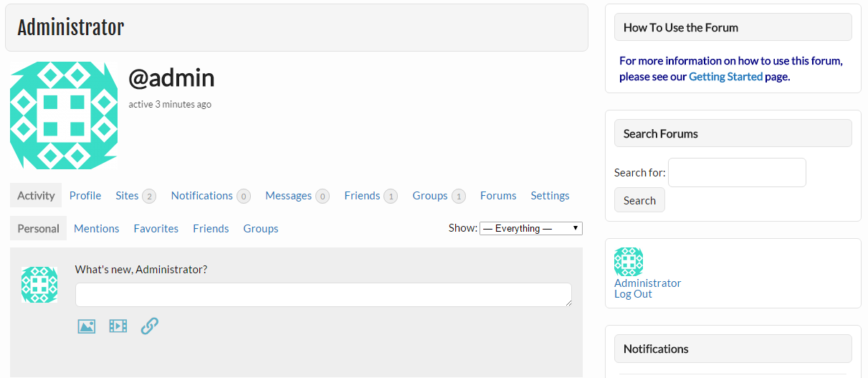Open the Show Everything filter dropdown
This screenshot has width=868, height=378.
coord(531,228)
